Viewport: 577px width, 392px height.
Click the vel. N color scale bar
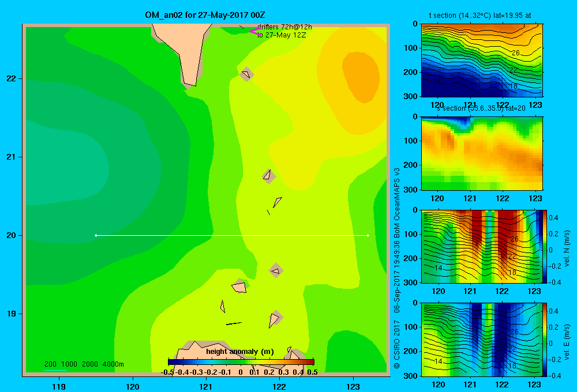coord(545,246)
